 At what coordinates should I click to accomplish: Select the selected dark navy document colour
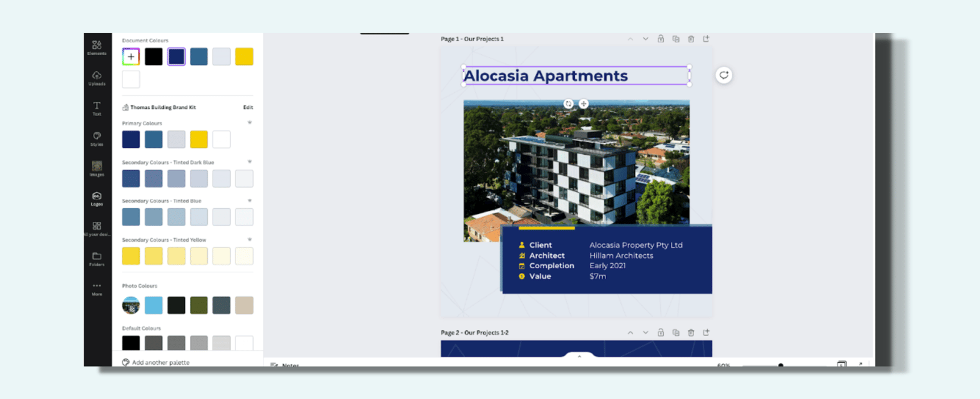[176, 57]
